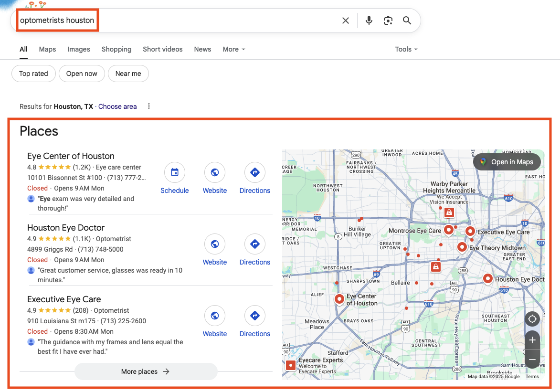Open the Tools dropdown
The image size is (560, 392).
click(406, 49)
